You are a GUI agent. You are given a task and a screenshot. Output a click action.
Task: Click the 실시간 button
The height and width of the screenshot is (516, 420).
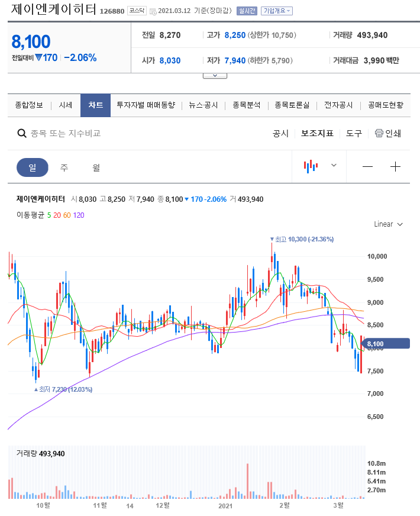coord(247,11)
